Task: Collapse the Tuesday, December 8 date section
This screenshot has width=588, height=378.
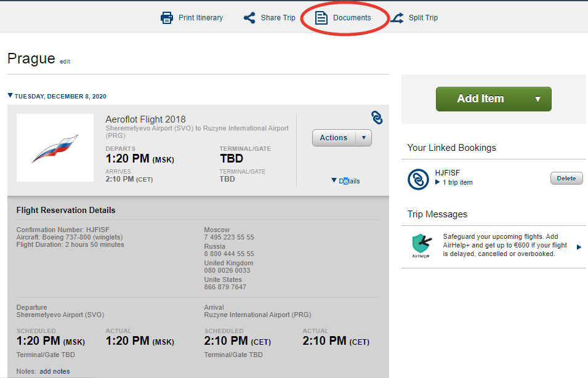Action: click(x=10, y=96)
